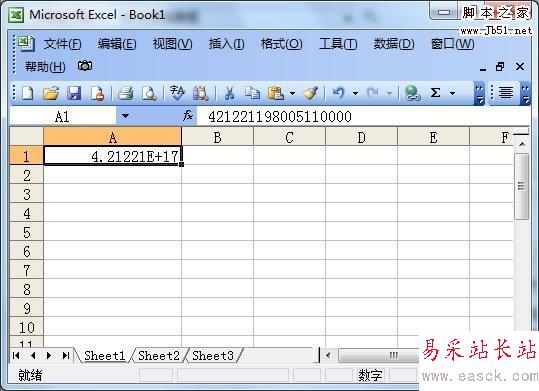This screenshot has height=391, width=539.
Task: Click the Print icon
Action: [x=125, y=93]
